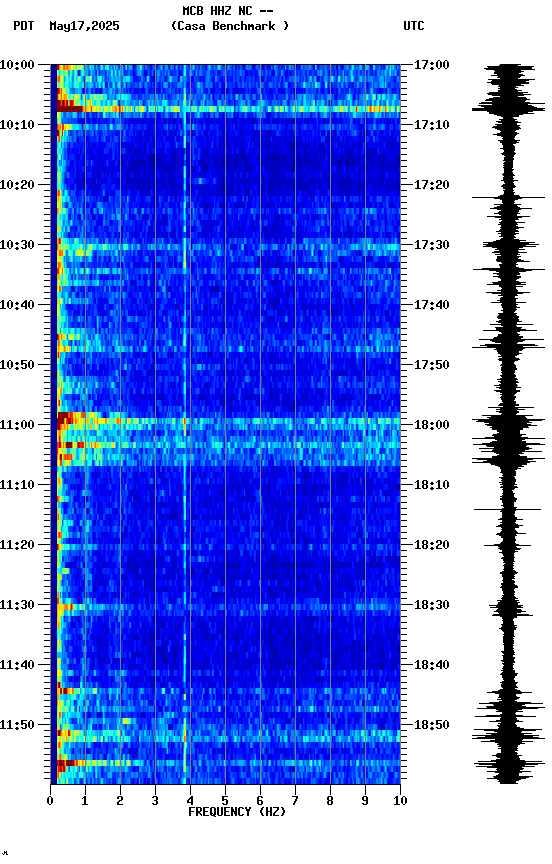The width and height of the screenshot is (552, 864).
Task: Click the 'PDT' timezone label
Action: tap(24, 26)
